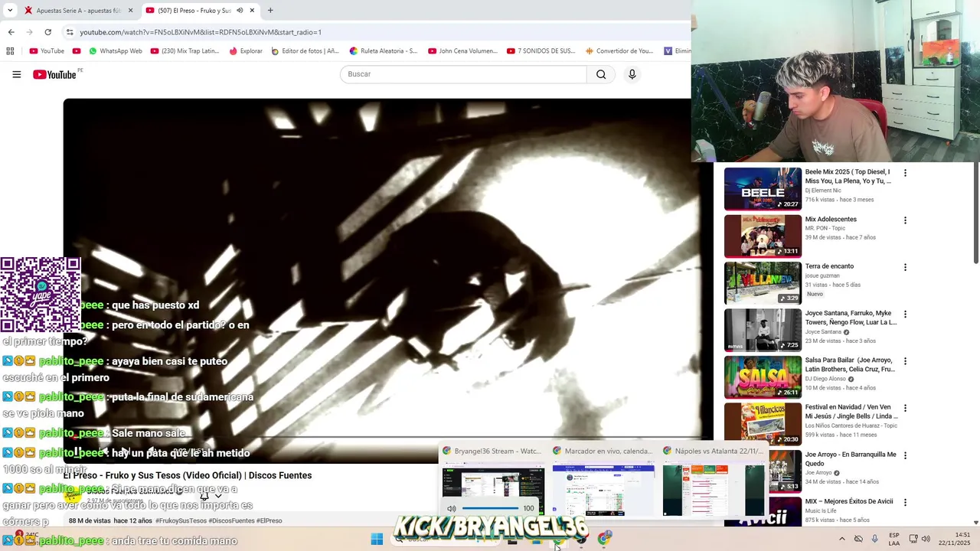980x551 pixels.
Task: Go back to the previous page
Action: 11,32
